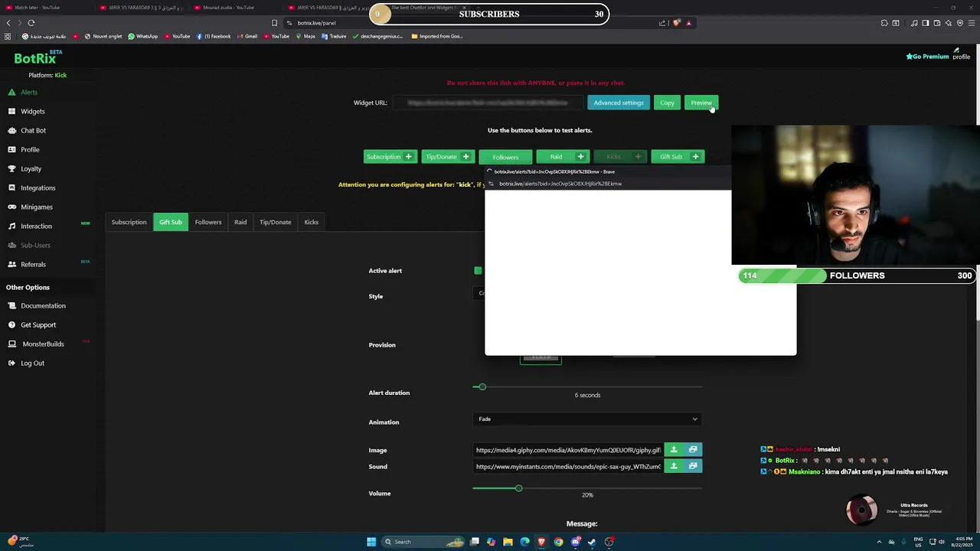Click plus on Tip/Donate test button
Viewport: 980px width, 551px height.
pos(465,157)
